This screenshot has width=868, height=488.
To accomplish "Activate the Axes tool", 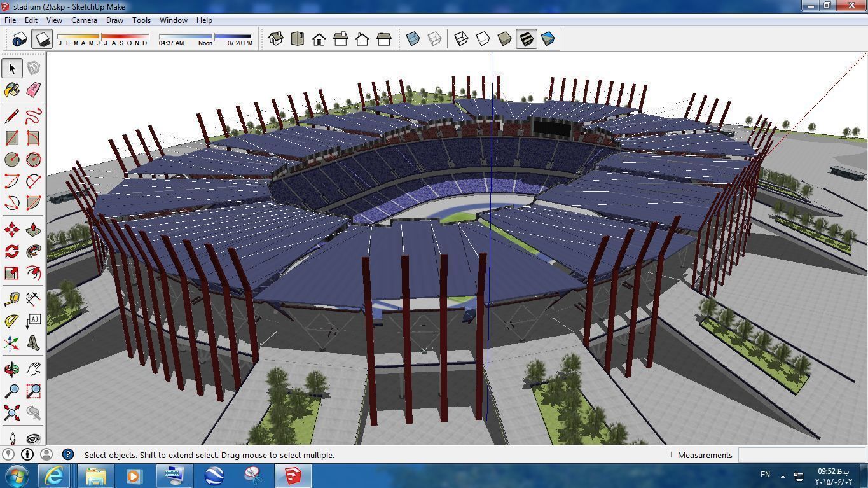I will coord(11,343).
